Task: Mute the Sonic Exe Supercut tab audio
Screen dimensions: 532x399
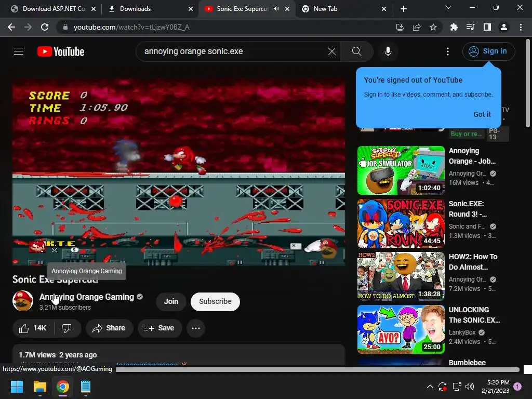Action: click(276, 9)
